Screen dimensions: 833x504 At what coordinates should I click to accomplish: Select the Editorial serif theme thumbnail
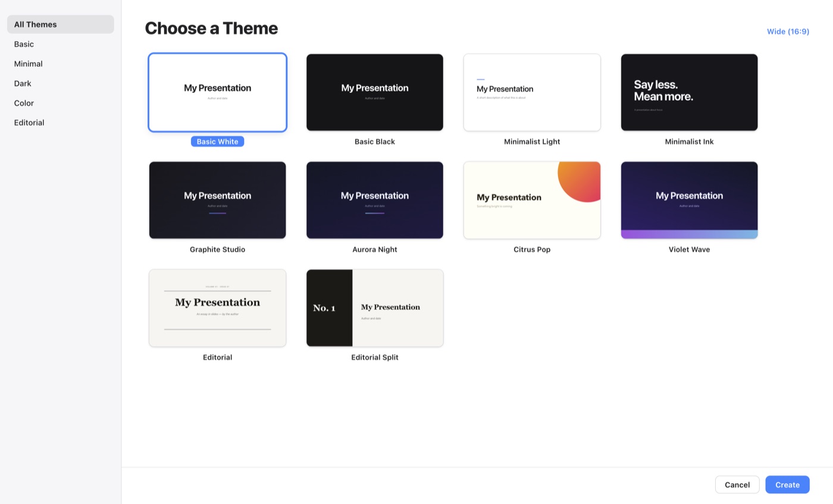[217, 308]
